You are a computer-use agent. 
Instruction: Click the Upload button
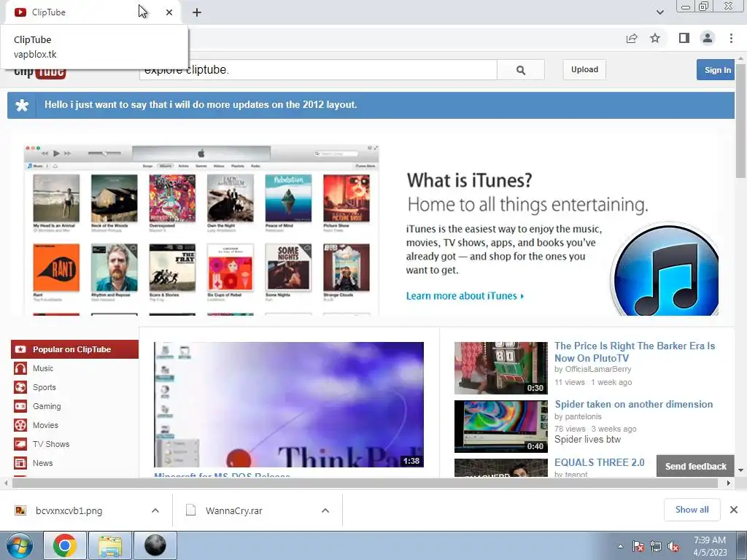coord(584,69)
